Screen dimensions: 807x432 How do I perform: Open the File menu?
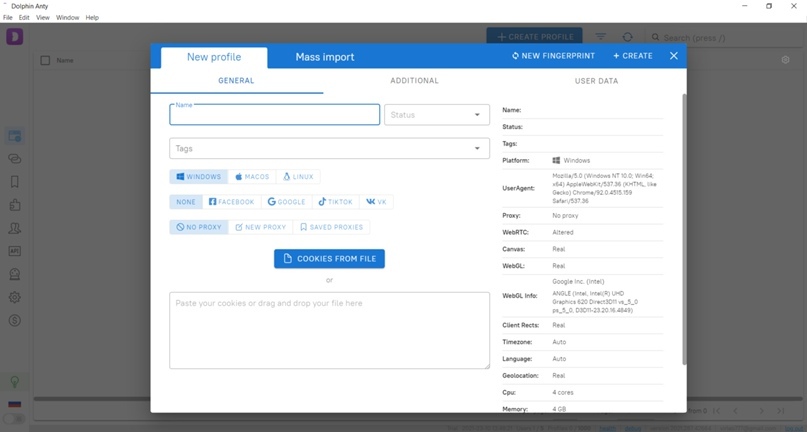coord(8,18)
